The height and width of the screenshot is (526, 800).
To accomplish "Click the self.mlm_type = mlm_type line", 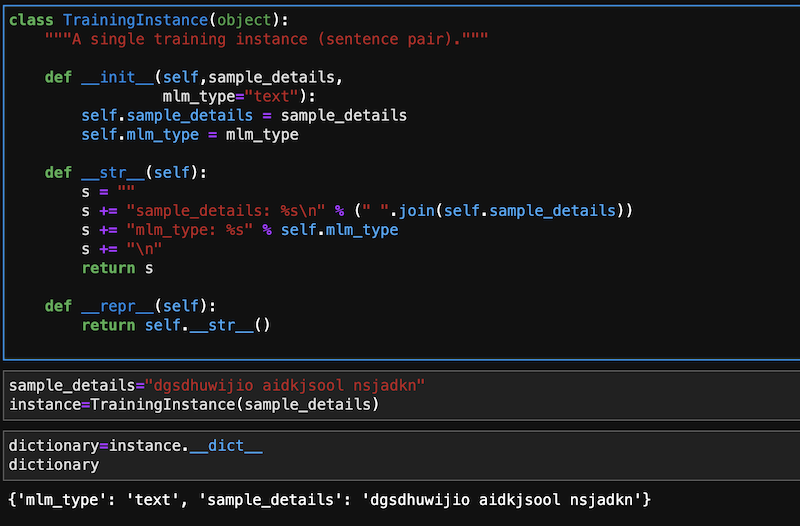I will (190, 135).
